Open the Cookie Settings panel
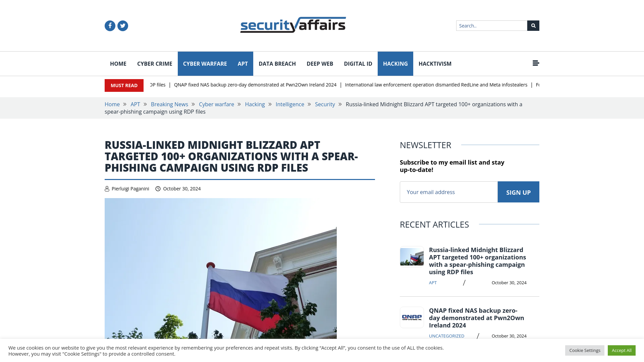This screenshot has height=362, width=644. (x=585, y=350)
